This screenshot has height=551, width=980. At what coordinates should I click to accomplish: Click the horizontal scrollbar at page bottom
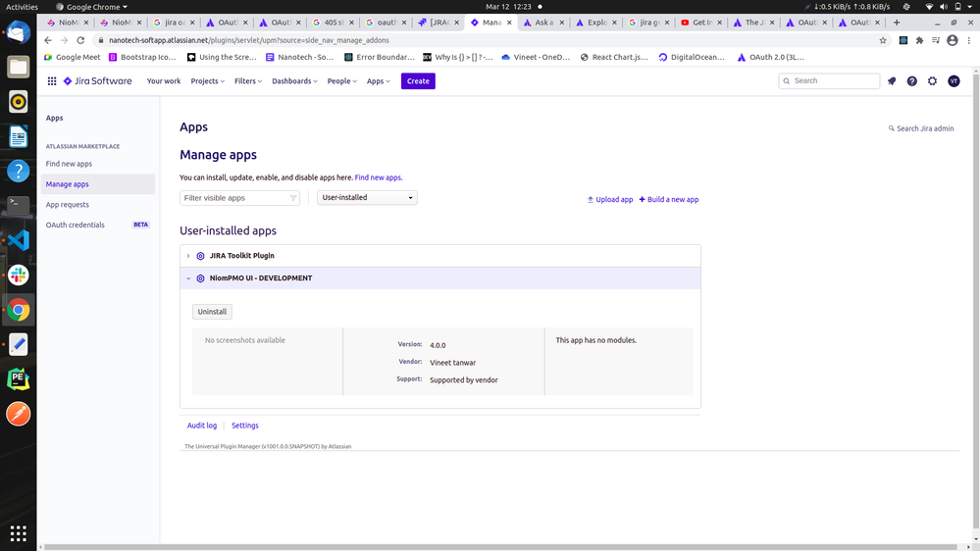click(x=500, y=547)
